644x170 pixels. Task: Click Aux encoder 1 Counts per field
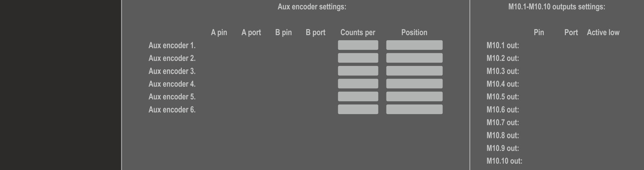[358, 45]
